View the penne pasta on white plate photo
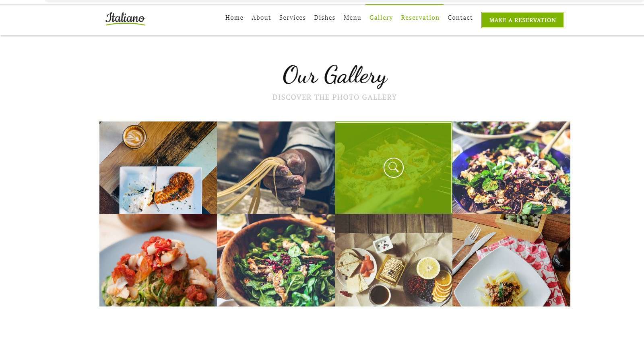 tap(511, 260)
